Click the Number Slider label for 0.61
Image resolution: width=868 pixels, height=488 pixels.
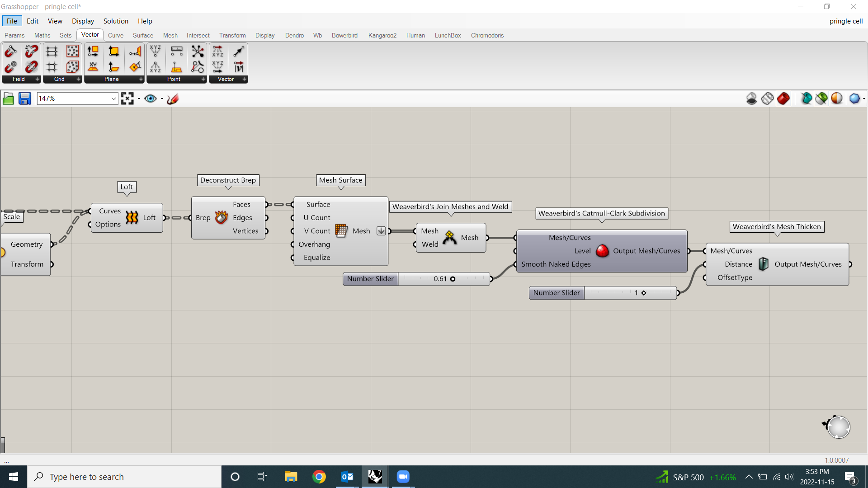pos(370,279)
